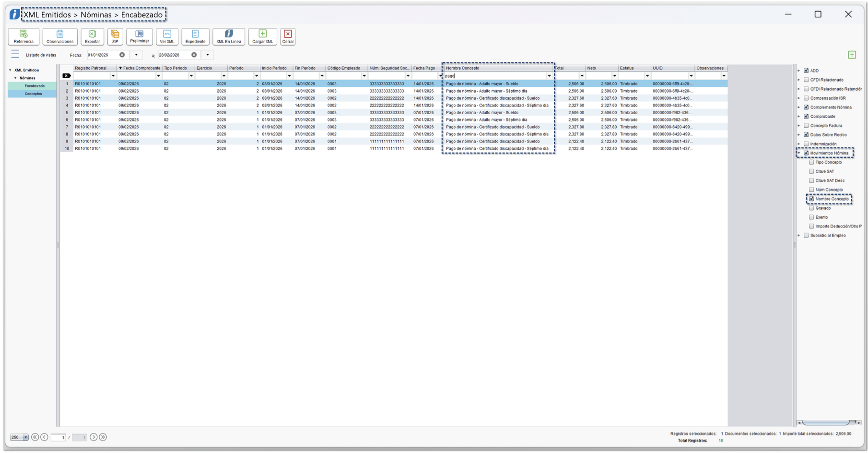Open the 250 page size dropdown
Viewport: 868px width, 453px height.
(25, 437)
